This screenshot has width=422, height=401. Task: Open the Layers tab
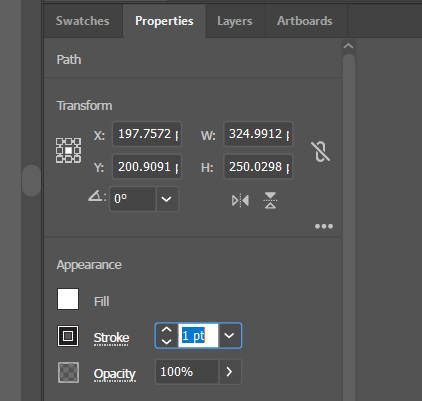(235, 21)
